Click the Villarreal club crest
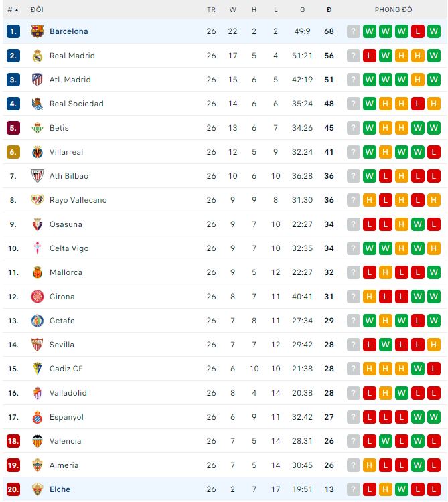 [x=38, y=152]
